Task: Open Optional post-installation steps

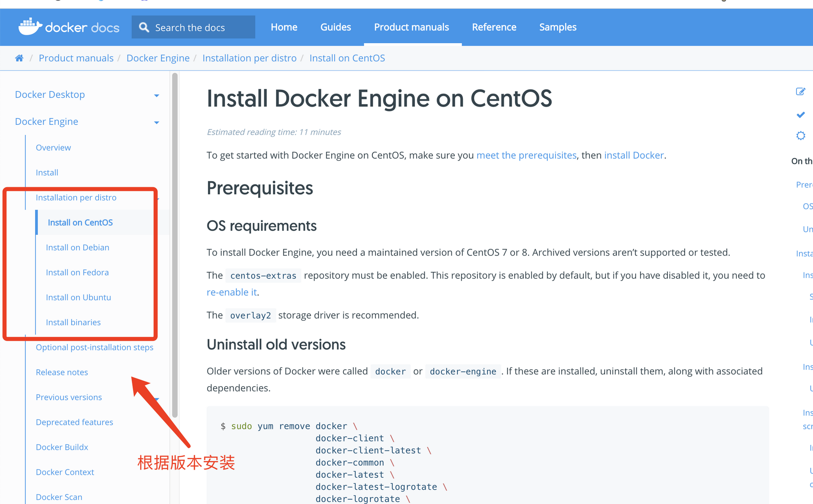Action: 94,347
